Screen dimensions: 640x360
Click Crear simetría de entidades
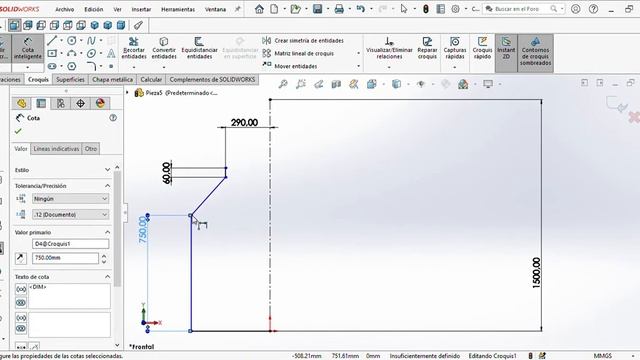[x=303, y=40]
